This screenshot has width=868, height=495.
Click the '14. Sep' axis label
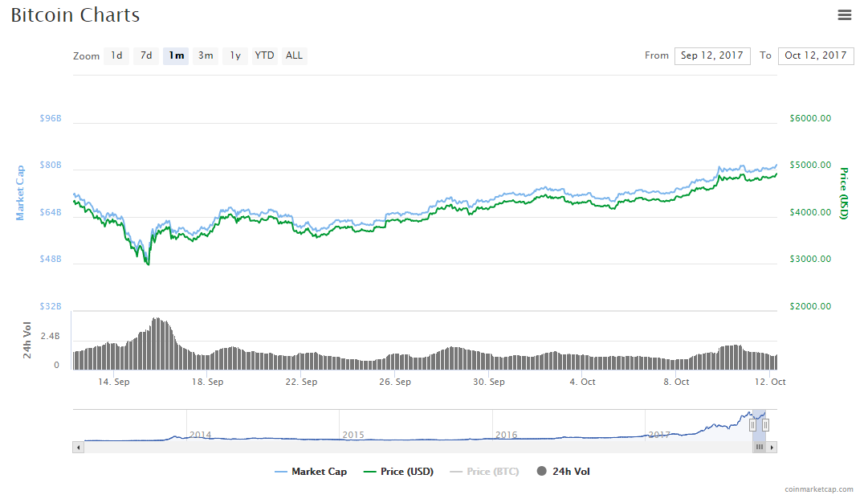tap(113, 382)
